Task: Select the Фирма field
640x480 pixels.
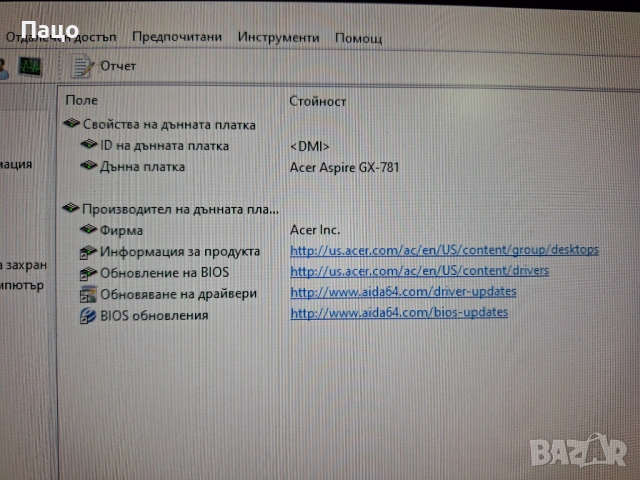Action: (122, 230)
